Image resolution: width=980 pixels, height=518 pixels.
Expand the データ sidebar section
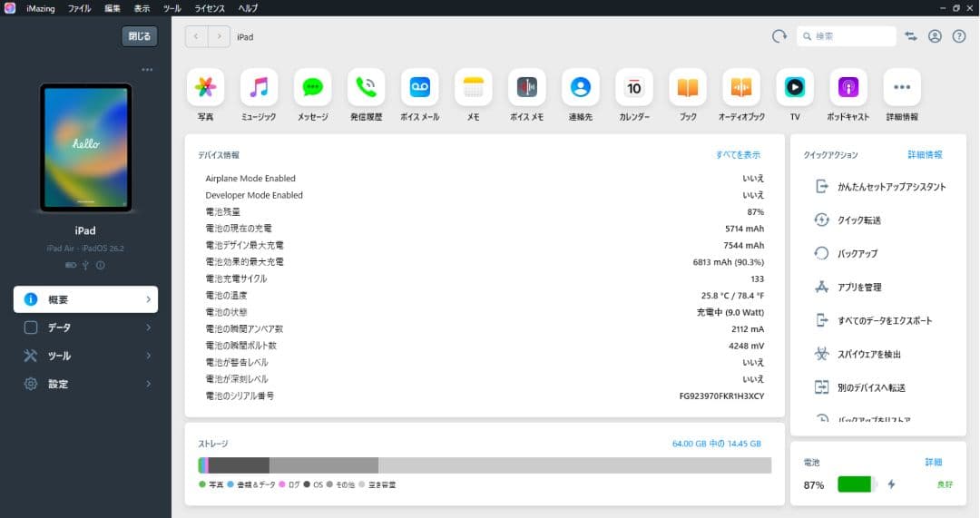tap(85, 327)
